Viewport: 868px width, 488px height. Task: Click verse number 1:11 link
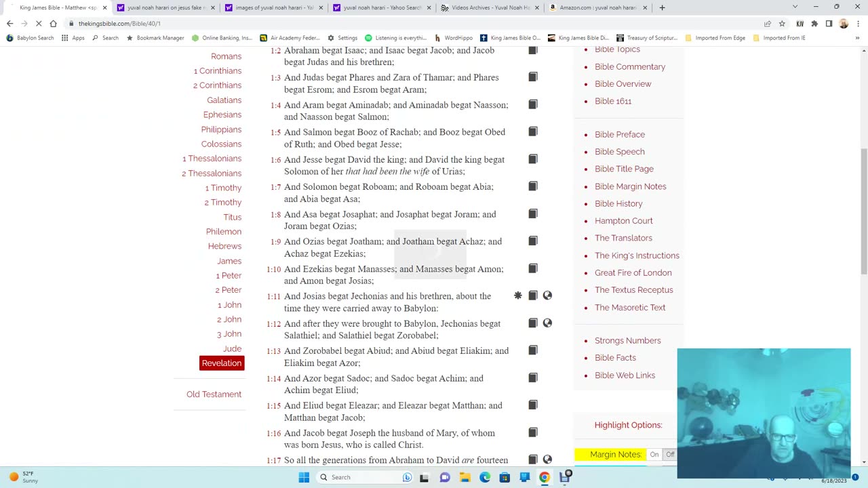[x=274, y=297]
